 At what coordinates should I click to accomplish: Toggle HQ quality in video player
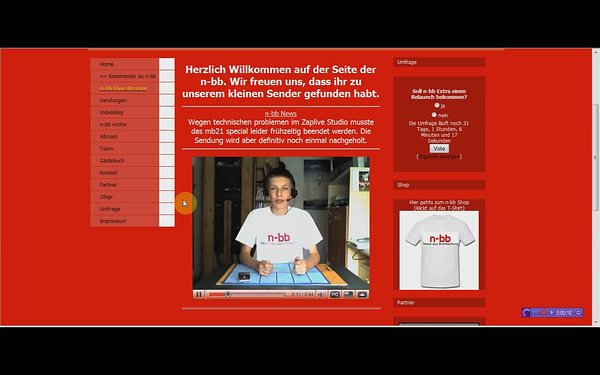[x=335, y=294]
